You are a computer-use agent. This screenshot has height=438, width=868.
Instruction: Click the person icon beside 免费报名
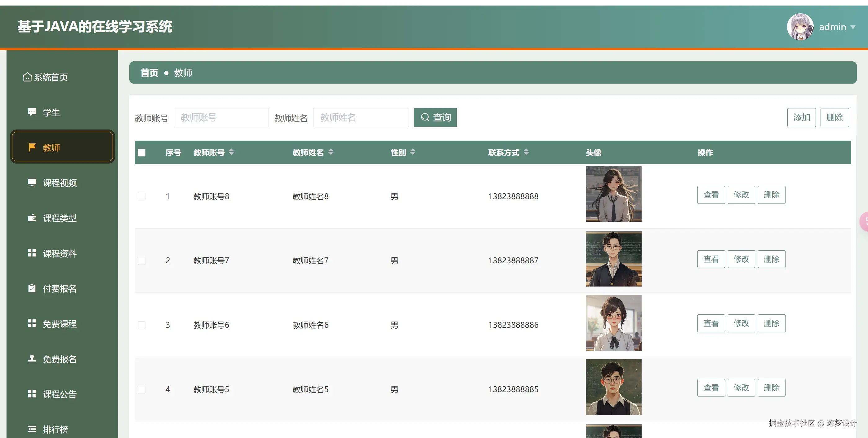point(32,359)
